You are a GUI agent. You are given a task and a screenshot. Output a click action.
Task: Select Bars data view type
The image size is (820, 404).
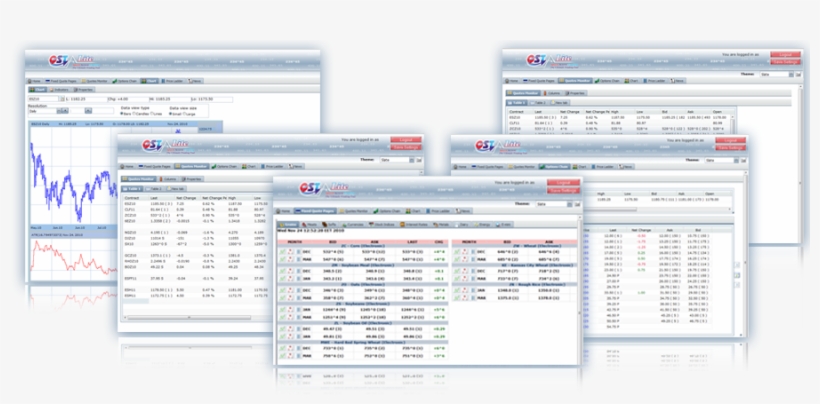122,114
